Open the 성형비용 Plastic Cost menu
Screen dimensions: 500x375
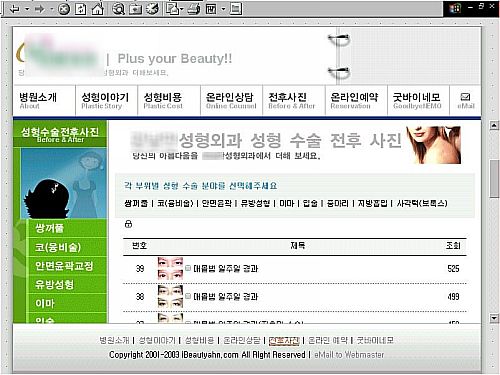coord(163,101)
